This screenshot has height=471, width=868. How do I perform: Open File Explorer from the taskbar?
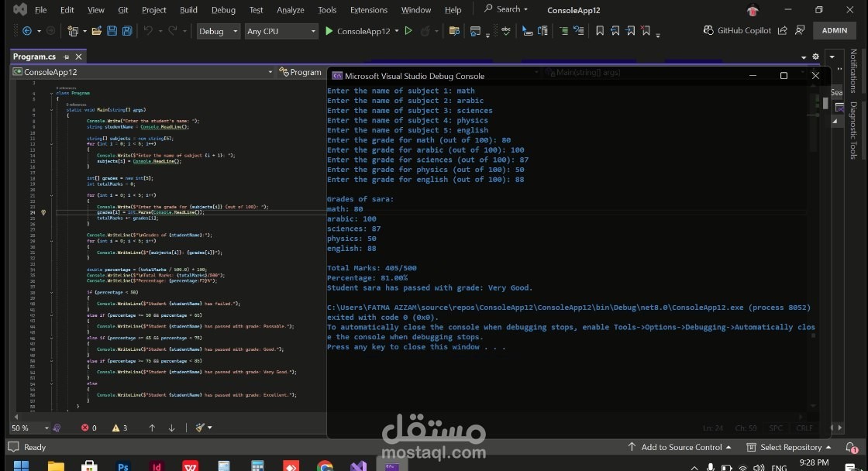(56, 466)
